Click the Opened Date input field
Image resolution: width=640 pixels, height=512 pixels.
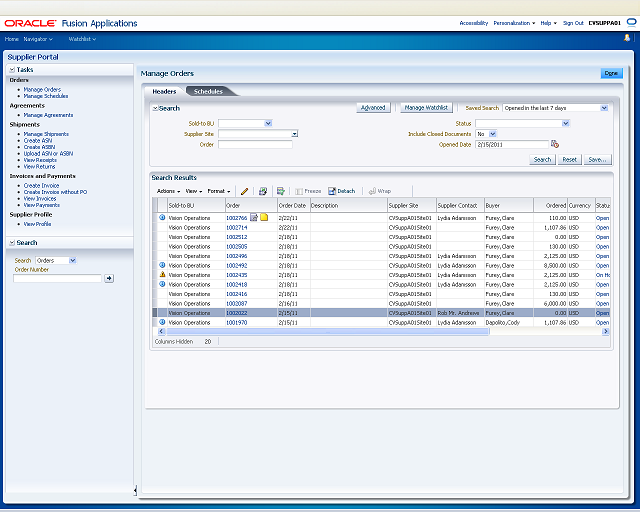(x=512, y=145)
